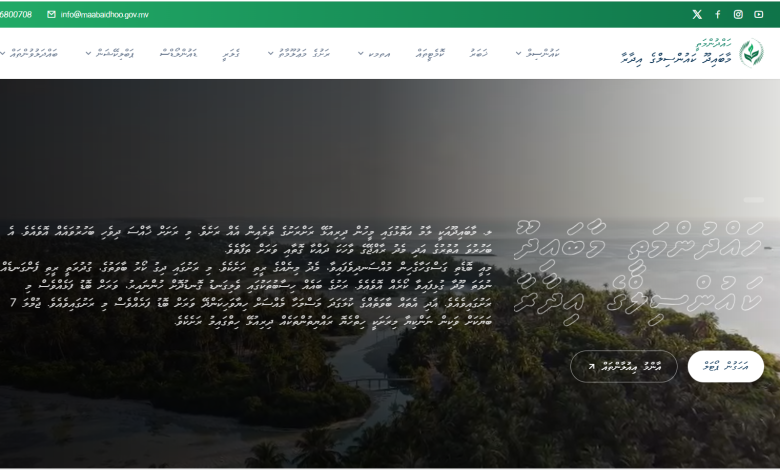This screenshot has width=780, height=470.
Task: Click the arrow icon inside the outlined hero button
Action: (x=591, y=367)
